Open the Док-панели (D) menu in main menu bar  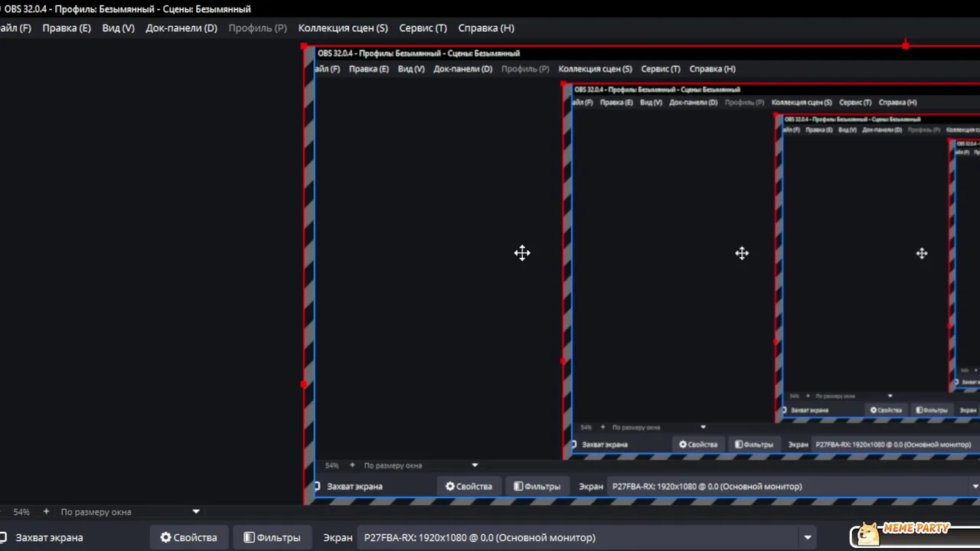pyautogui.click(x=181, y=28)
